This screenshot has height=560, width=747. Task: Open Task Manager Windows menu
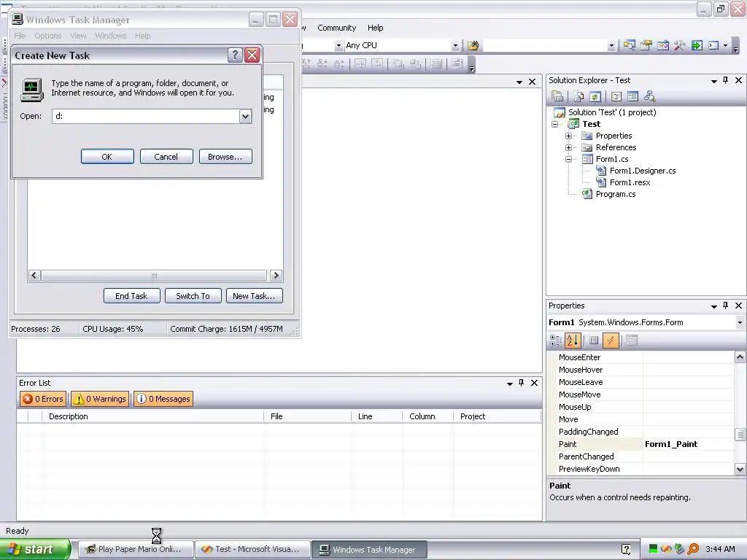click(x=111, y=36)
